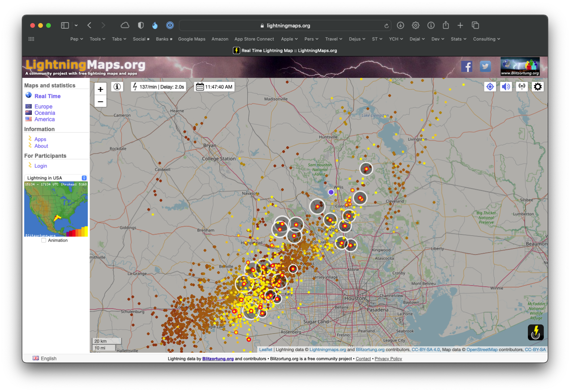Open the Contact footer link

pyautogui.click(x=363, y=359)
